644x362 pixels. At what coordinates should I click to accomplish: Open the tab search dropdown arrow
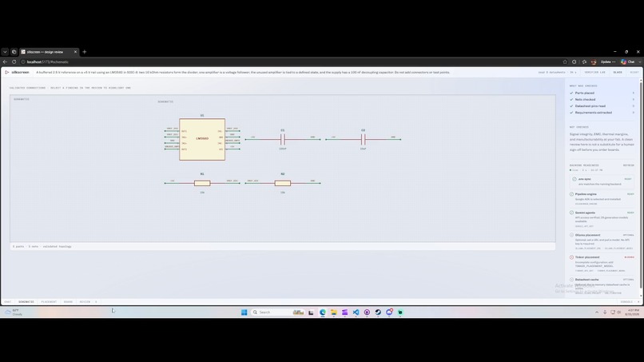click(5, 52)
